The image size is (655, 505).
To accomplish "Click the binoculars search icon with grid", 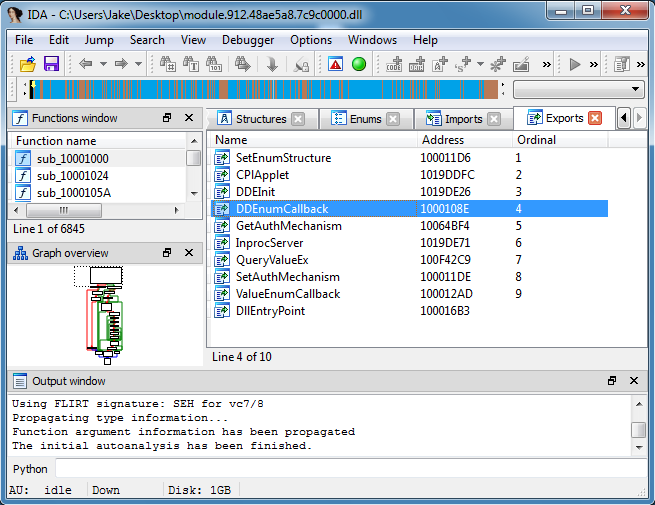I will tap(168, 64).
